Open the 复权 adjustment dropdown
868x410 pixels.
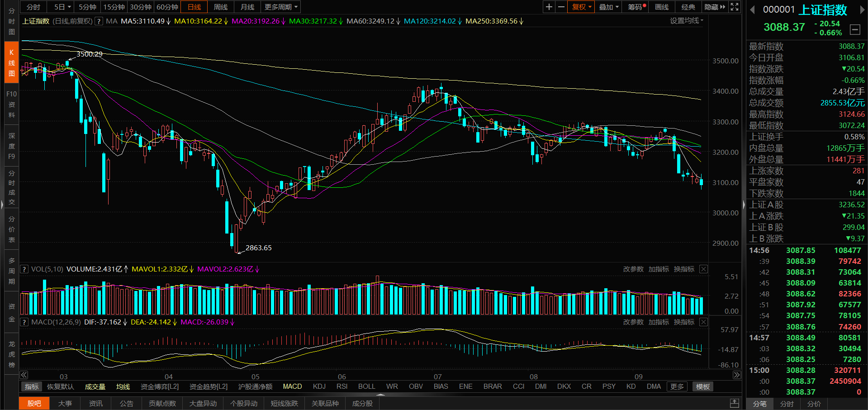pos(581,7)
